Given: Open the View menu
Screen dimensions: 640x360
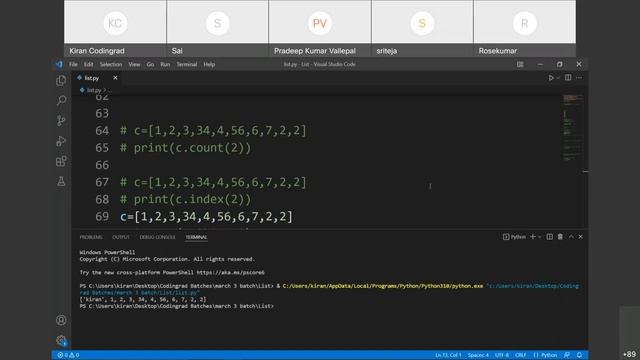Looking at the screenshot, I should (x=134, y=64).
